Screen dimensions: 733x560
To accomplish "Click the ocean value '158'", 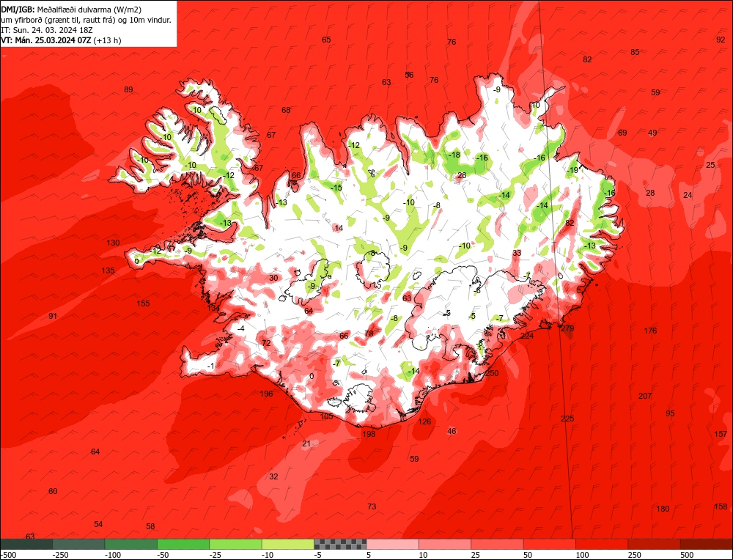I will click(721, 506).
